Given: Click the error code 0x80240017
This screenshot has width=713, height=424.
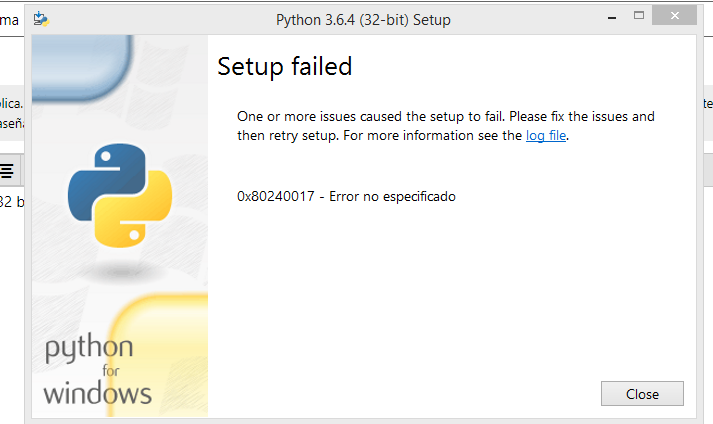Looking at the screenshot, I should [276, 197].
